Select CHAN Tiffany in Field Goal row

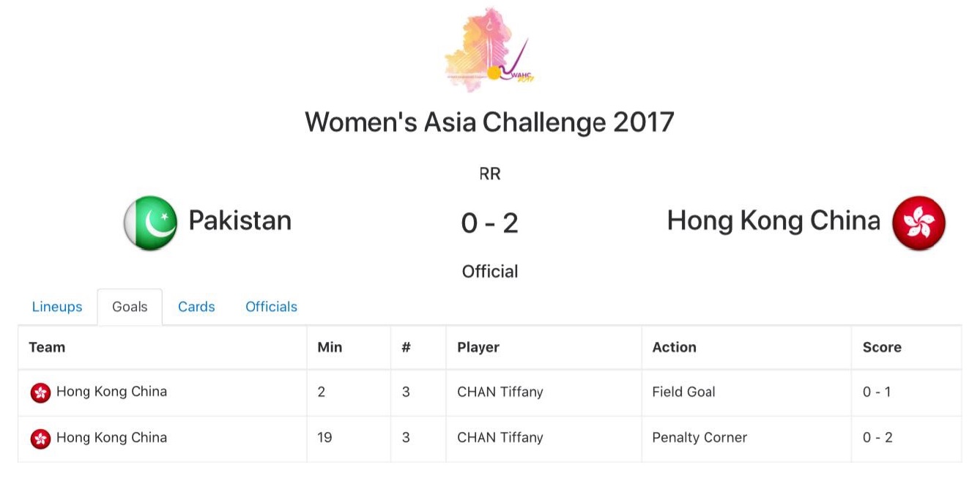click(x=500, y=392)
